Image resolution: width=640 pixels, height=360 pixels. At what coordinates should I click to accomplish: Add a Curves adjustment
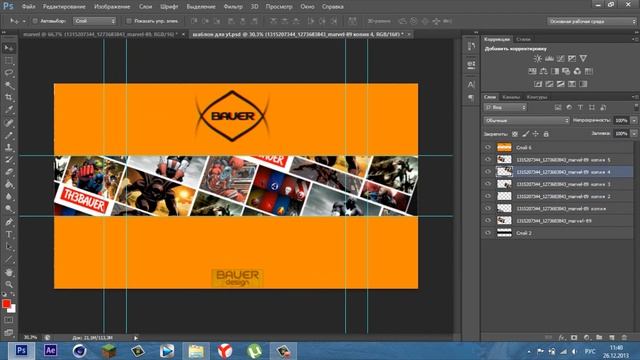561,59
